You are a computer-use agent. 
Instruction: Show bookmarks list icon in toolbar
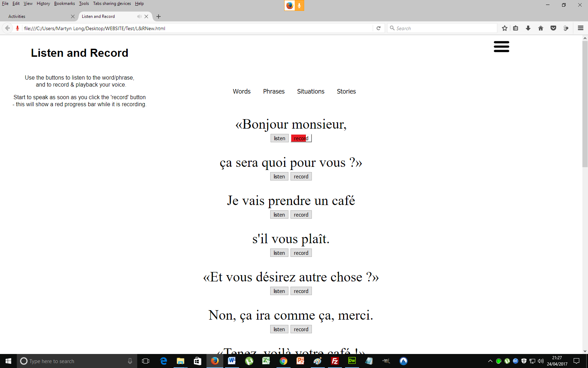[x=516, y=28]
